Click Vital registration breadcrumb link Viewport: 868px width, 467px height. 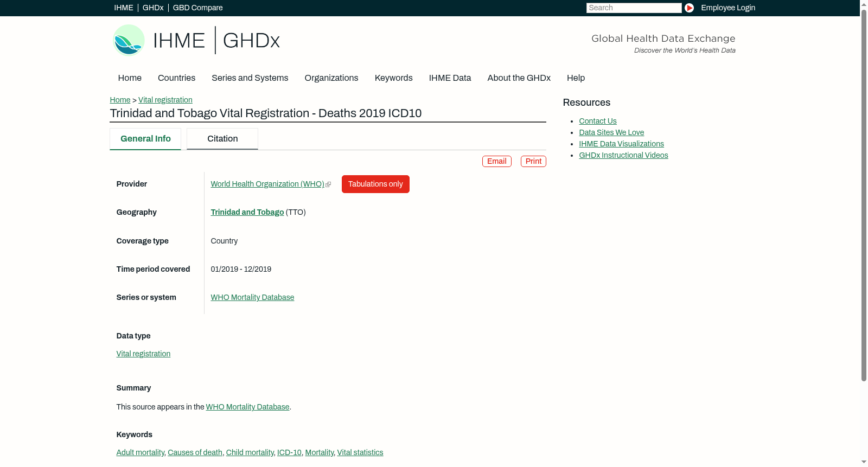tap(165, 100)
